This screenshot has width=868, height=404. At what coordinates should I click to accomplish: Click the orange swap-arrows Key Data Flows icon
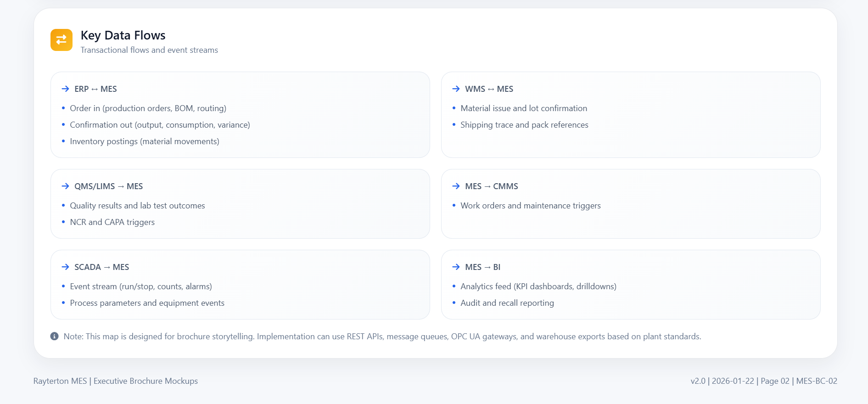click(x=61, y=40)
